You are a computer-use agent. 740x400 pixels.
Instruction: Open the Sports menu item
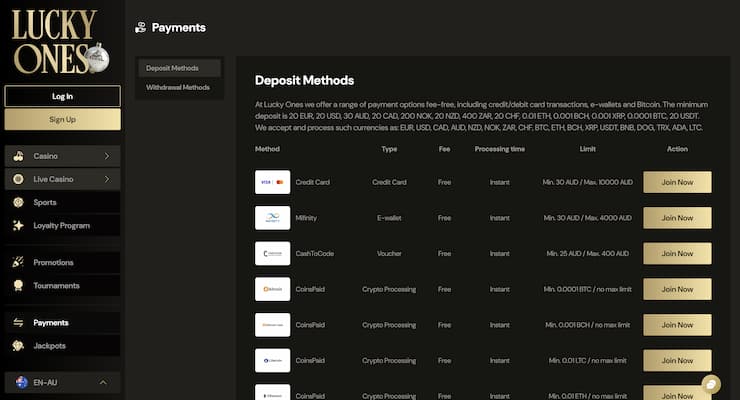pyautogui.click(x=62, y=202)
